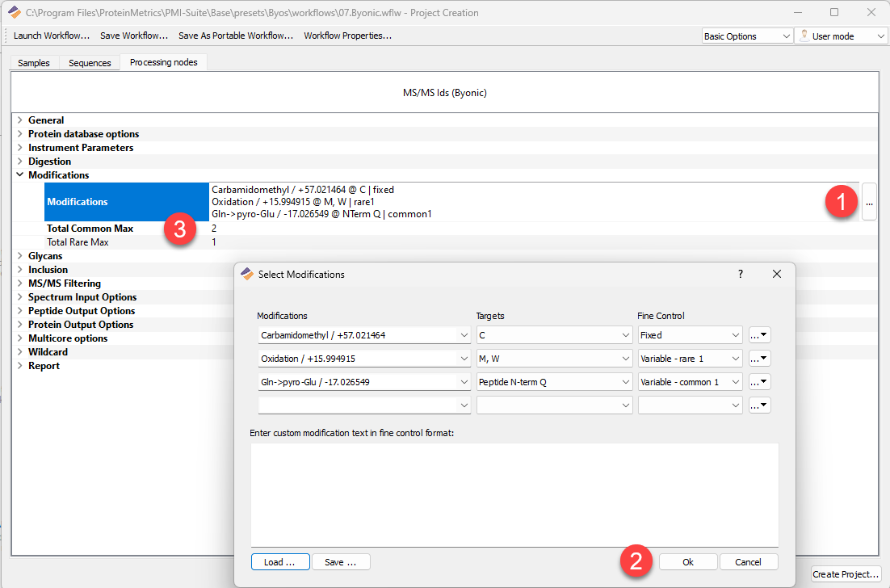Click Load to import modifications
Viewport: 890px width, 588px height.
pyautogui.click(x=280, y=562)
